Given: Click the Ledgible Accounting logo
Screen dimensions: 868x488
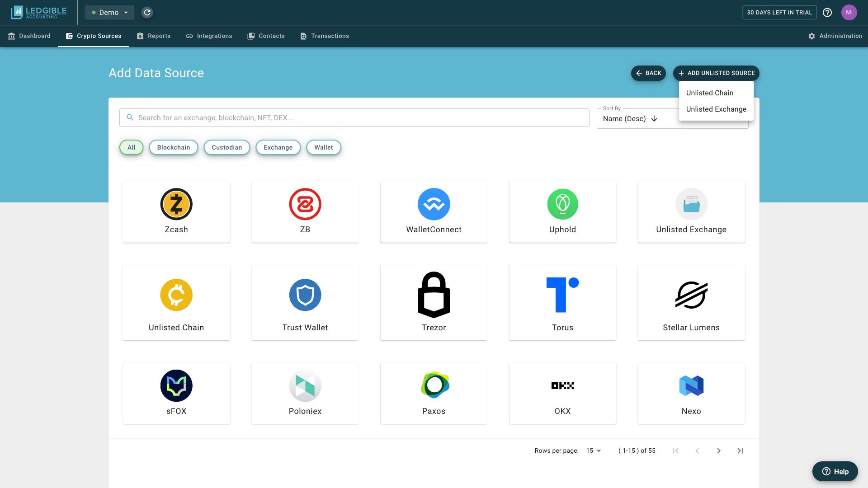Looking at the screenshot, I should [x=39, y=12].
